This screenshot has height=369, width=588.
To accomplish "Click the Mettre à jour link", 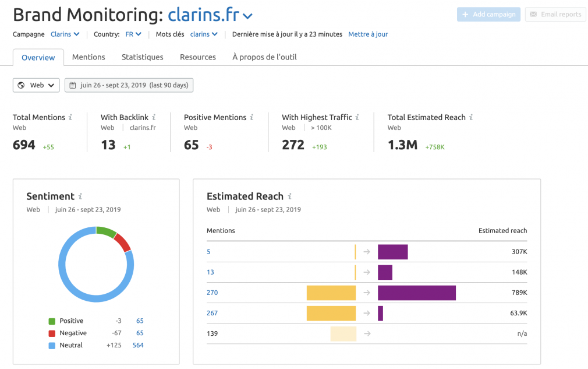I will tap(368, 34).
